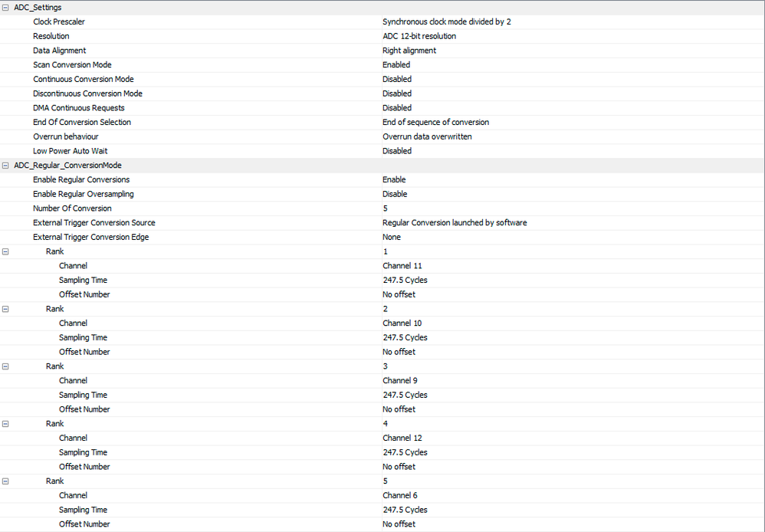Select the Enable Regular Conversions label
This screenshot has height=532, width=765.
click(x=81, y=179)
